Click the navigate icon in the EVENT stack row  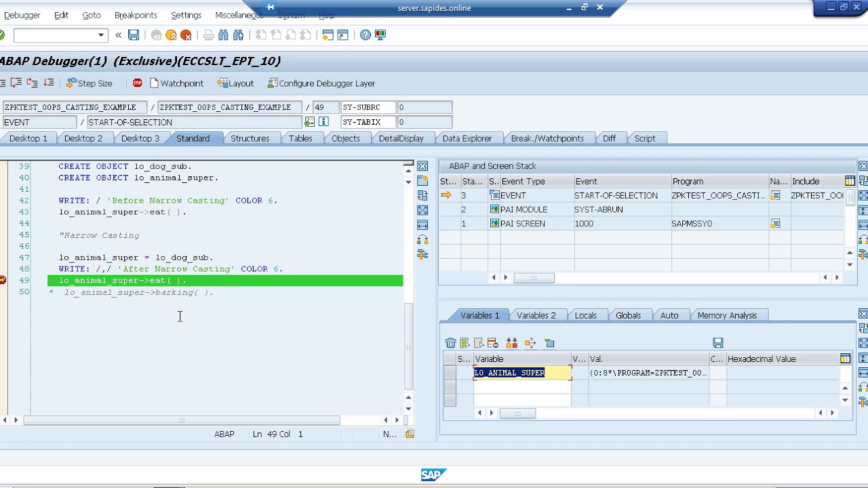(x=775, y=195)
